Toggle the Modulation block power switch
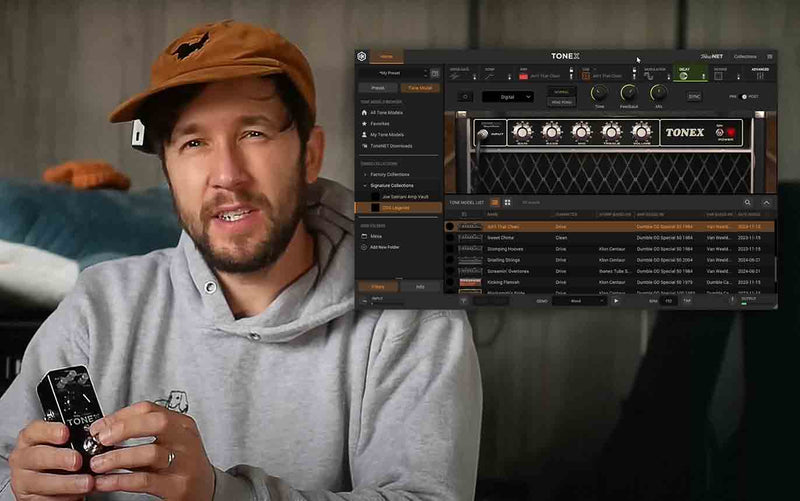The image size is (800, 501). [669, 77]
